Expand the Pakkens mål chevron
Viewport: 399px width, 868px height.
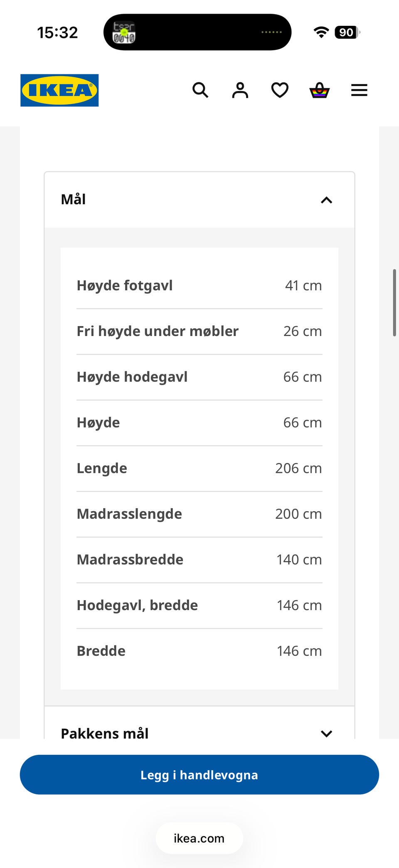pos(327,733)
